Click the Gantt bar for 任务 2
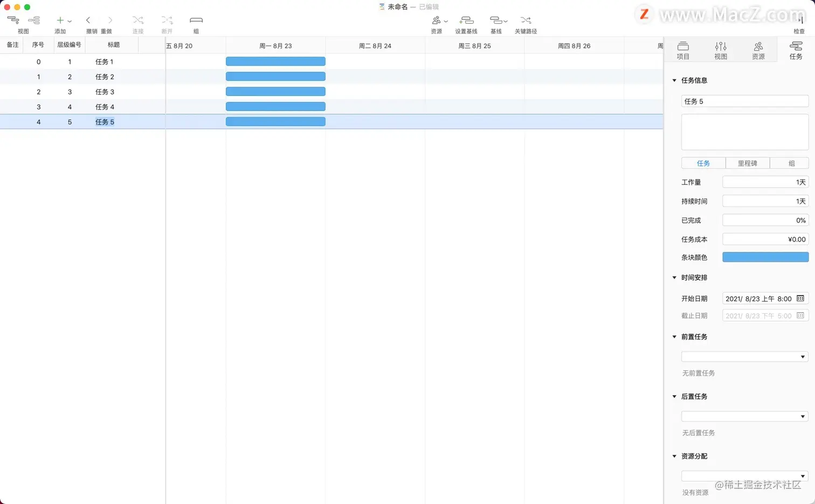The height and width of the screenshot is (504, 815). 275,77
